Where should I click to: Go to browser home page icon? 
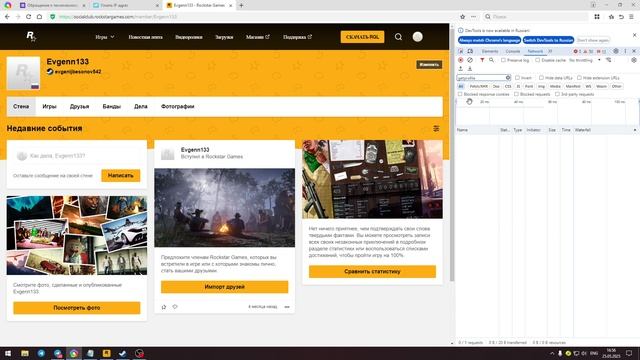(x=39, y=17)
